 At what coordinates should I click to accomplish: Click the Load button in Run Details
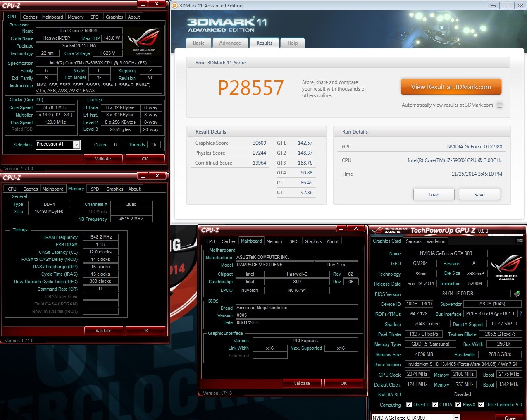pos(434,195)
